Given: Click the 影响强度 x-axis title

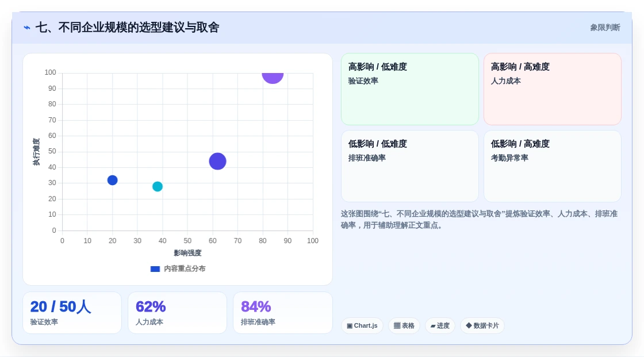Looking at the screenshot, I should 187,253.
